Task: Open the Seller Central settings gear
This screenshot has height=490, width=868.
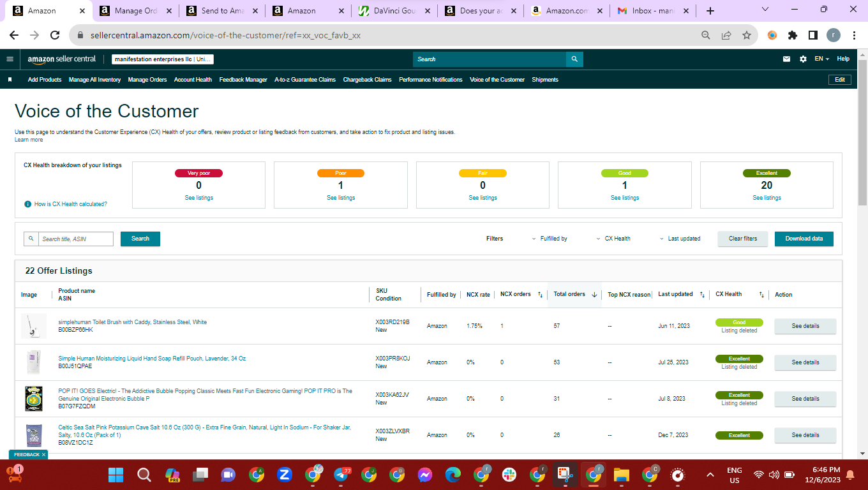Action: (803, 59)
